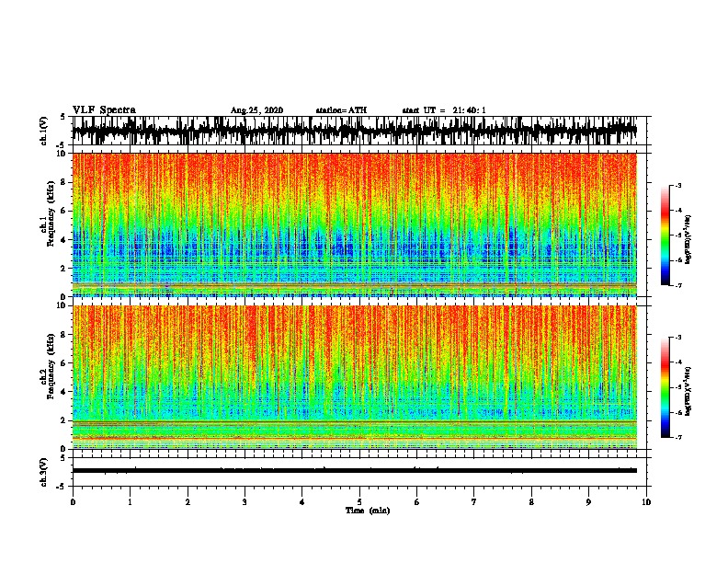
Task: Click the "start UT = 21:40: 1" header text
Action: click(444, 110)
